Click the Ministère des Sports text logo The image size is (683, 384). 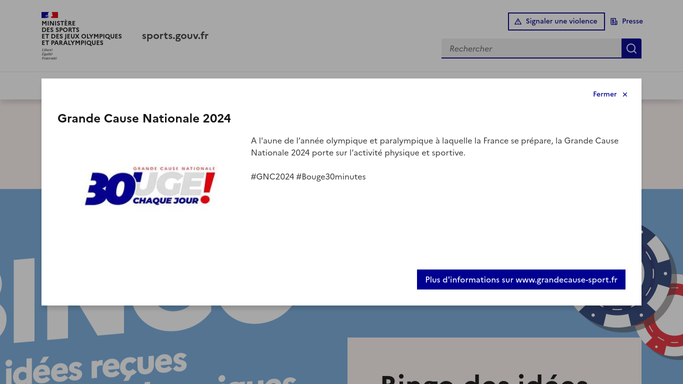point(81,33)
